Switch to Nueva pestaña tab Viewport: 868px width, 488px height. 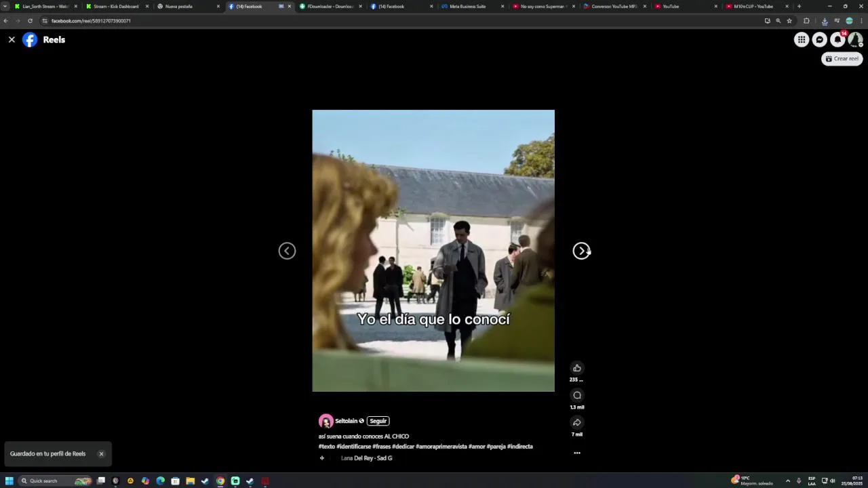[188, 6]
